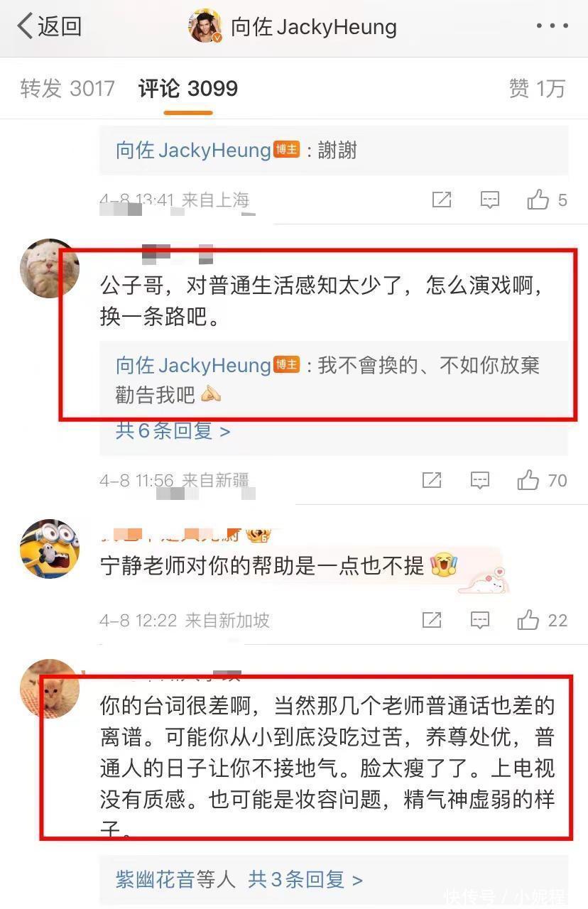Tap the reply bubble icon on the 新疆 comment

479,480
